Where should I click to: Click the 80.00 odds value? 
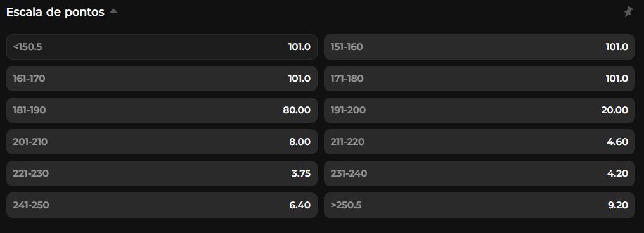click(x=297, y=110)
